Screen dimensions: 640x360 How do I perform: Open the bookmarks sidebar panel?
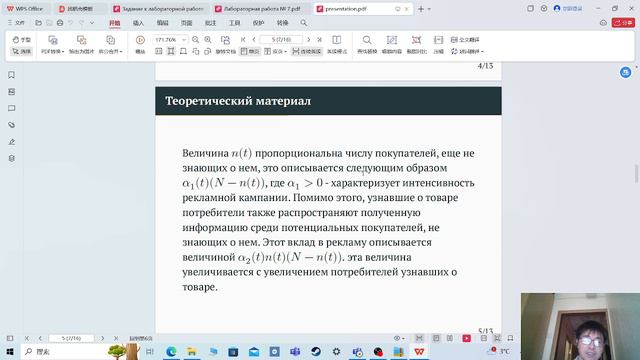tap(11, 75)
